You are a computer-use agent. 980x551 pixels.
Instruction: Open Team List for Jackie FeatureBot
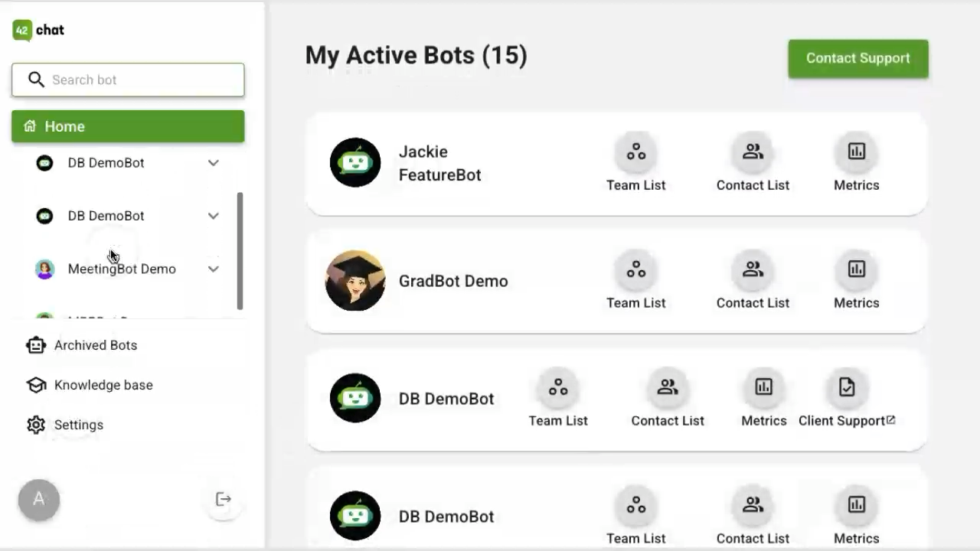pyautogui.click(x=635, y=164)
